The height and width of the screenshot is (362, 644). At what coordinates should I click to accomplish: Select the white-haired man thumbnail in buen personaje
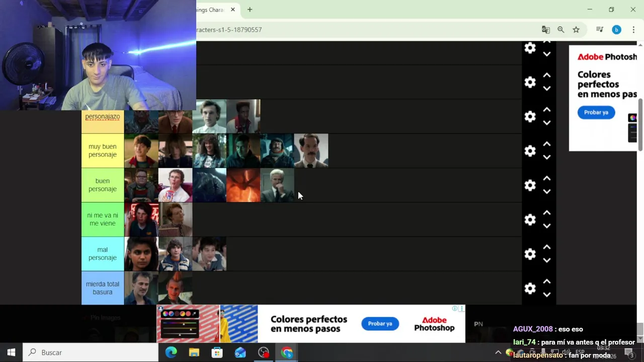pos(277,185)
